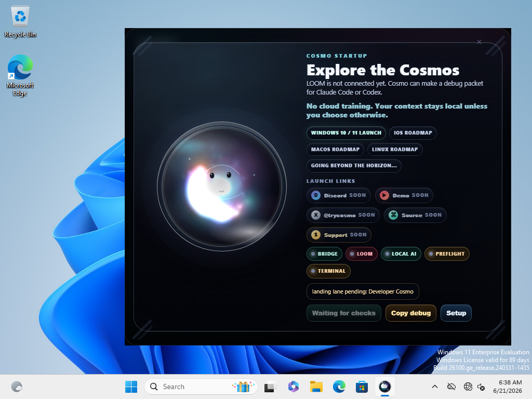
Task: Click the Explore the Cosmos heading
Action: 383,70
